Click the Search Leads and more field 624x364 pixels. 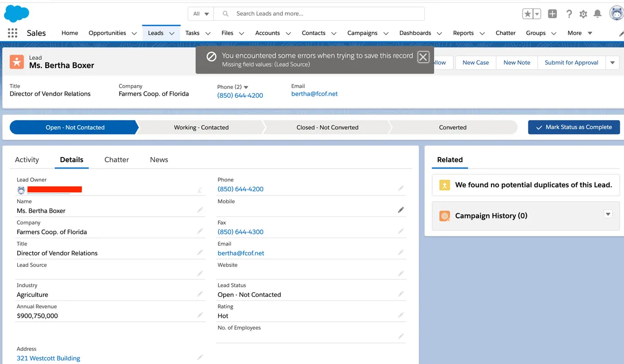320,14
